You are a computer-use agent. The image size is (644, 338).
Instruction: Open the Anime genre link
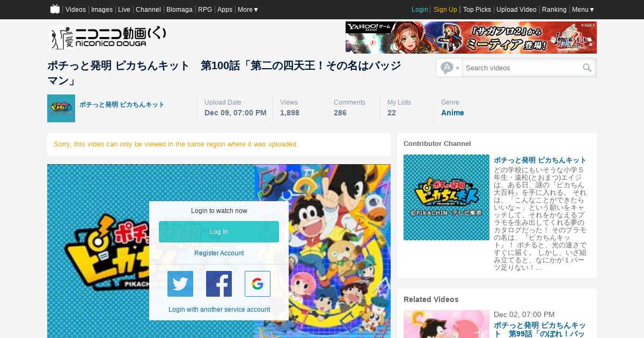click(452, 113)
